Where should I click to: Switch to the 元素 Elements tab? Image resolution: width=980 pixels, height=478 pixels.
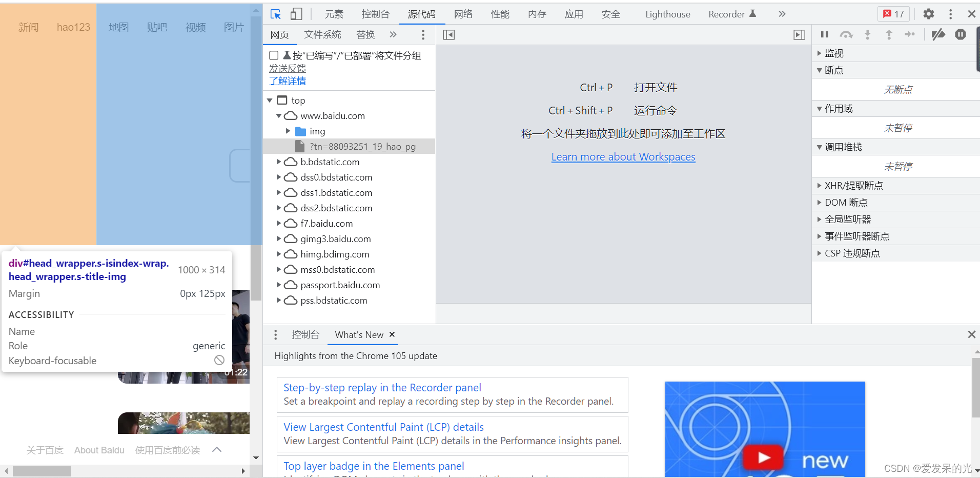(334, 14)
